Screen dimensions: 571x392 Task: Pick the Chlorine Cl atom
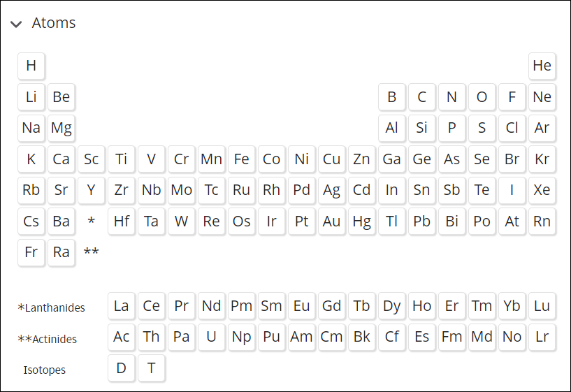point(512,128)
